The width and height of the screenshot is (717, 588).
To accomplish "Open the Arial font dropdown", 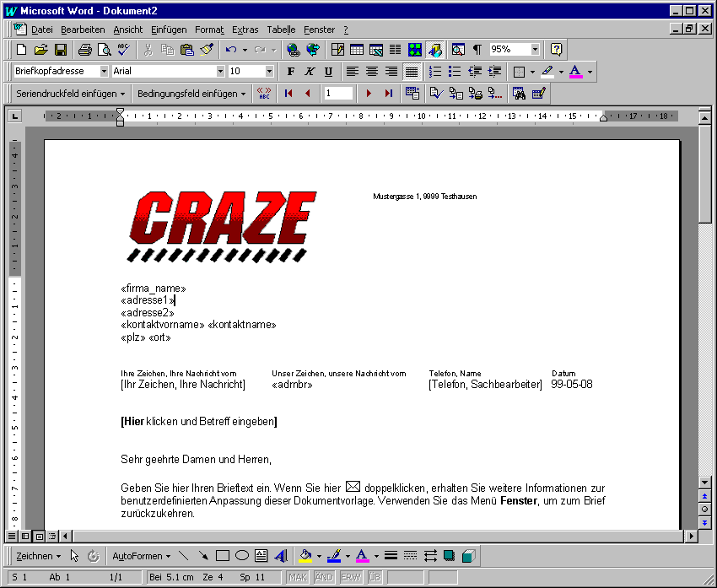I will [x=220, y=72].
